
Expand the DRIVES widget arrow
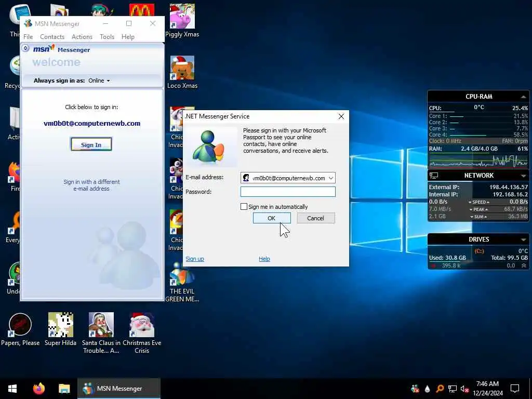pyautogui.click(x=523, y=240)
